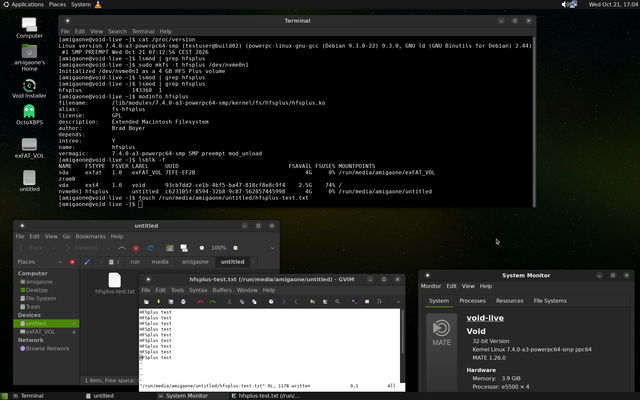Viewport: 640px width, 400px height.
Task: Click Jump to Tag icon in GVIM toolbar
Action: pyautogui.click(x=379, y=302)
